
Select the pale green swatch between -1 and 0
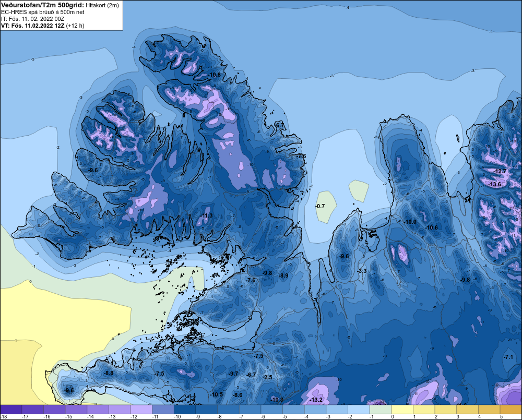[x=381, y=410]
